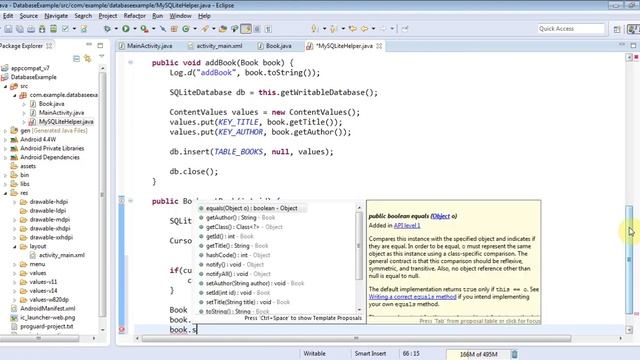The height and width of the screenshot is (360, 640).
Task: Collapse the layout folder node
Action: 15,247
